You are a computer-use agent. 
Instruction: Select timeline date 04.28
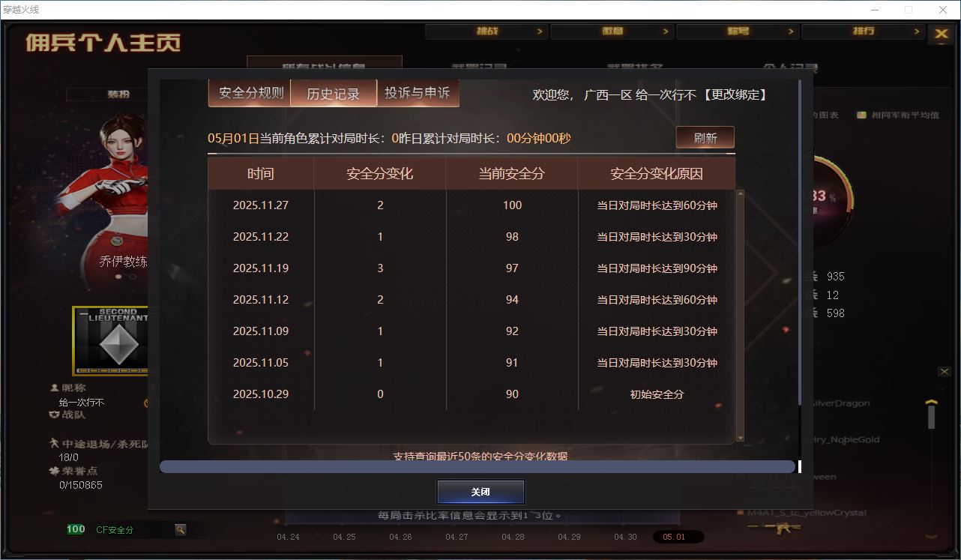[513, 537]
